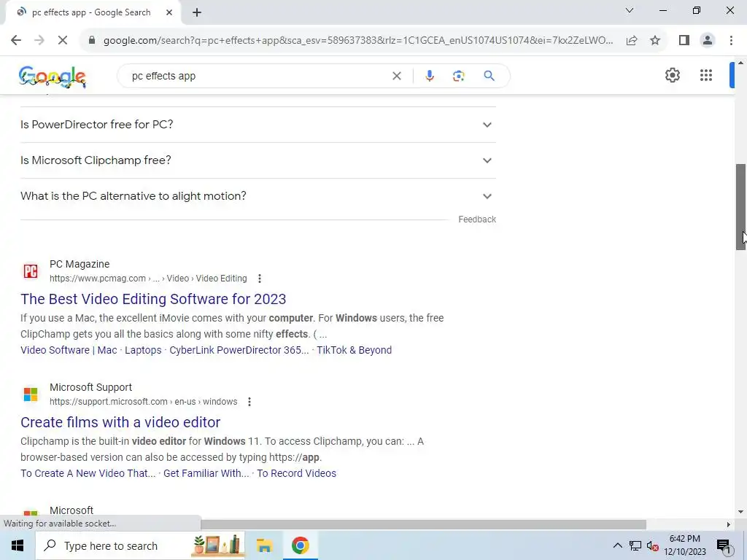The image size is (747, 560).
Task: Open Chrome side panel
Action: (684, 41)
